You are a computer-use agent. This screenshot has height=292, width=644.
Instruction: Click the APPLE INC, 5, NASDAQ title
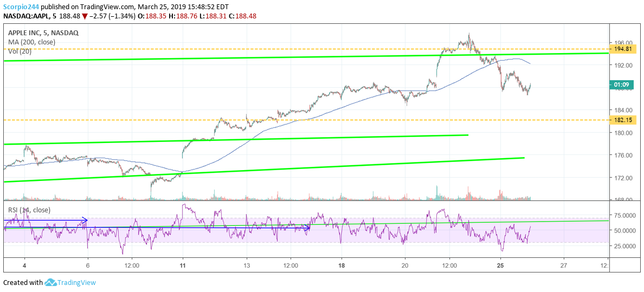(x=43, y=33)
